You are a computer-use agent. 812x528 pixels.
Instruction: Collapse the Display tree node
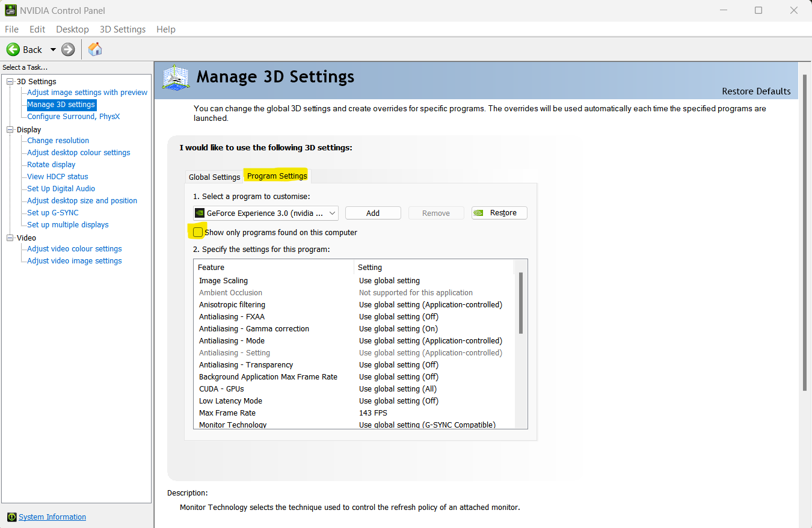[x=10, y=129]
